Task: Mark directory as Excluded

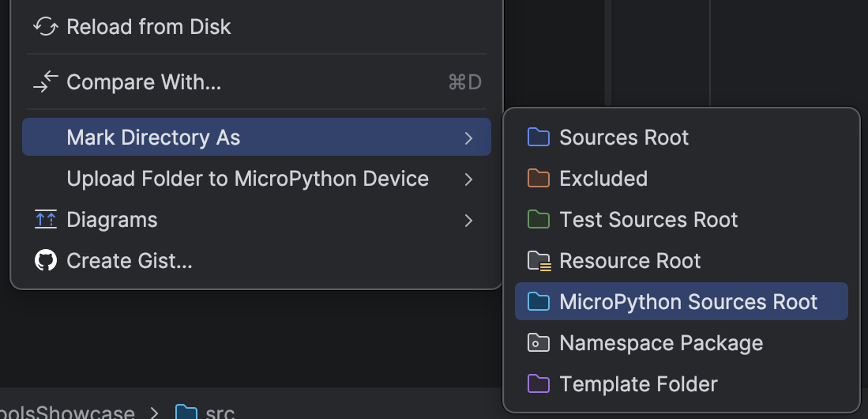Action: pos(682,179)
